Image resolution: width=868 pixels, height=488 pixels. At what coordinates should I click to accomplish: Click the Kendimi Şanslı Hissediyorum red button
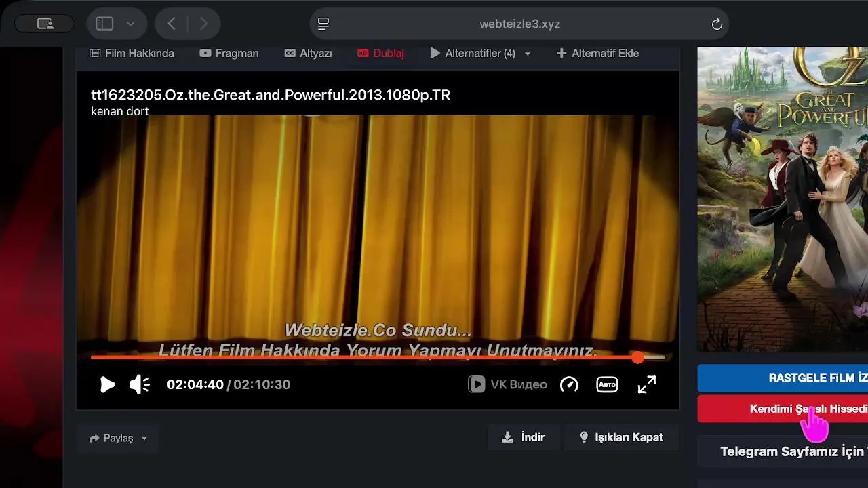point(783,409)
